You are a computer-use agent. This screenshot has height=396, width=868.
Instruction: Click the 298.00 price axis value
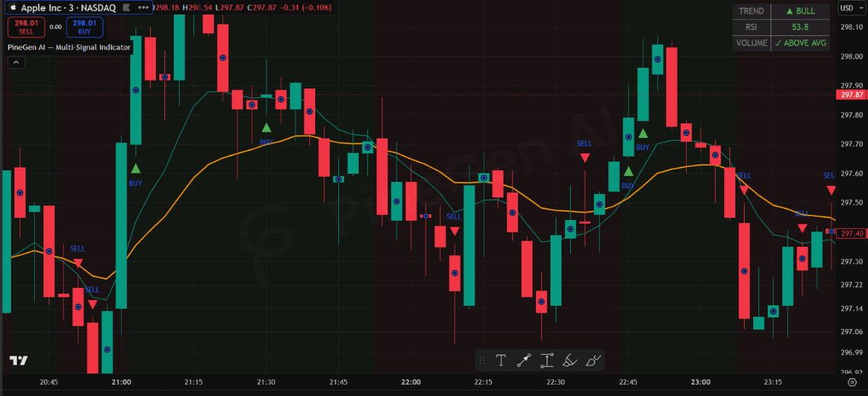(x=852, y=56)
